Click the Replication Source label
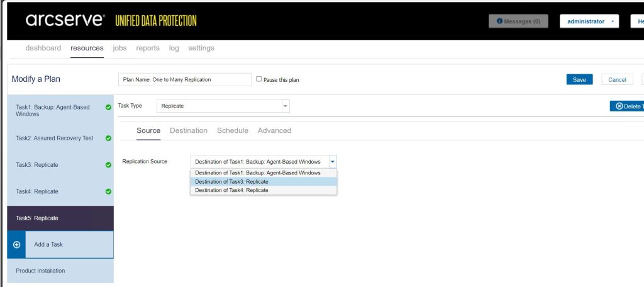This screenshot has height=287, width=644. coord(145,162)
